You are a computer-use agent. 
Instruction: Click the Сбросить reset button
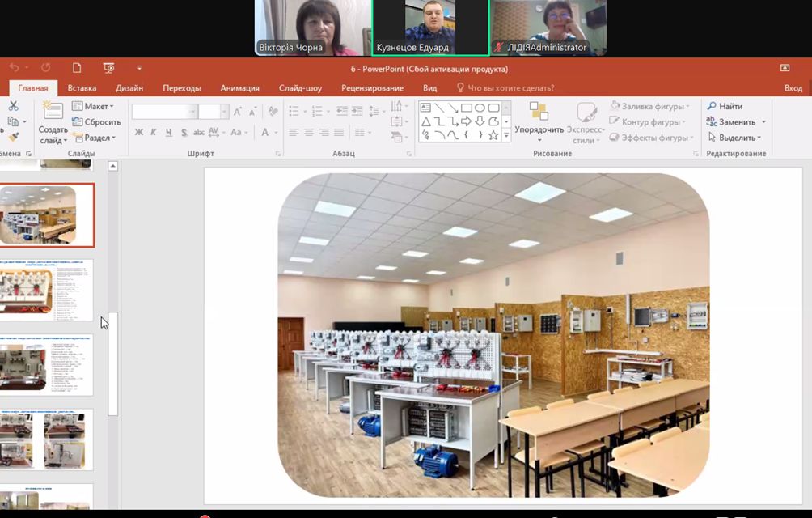coord(96,122)
